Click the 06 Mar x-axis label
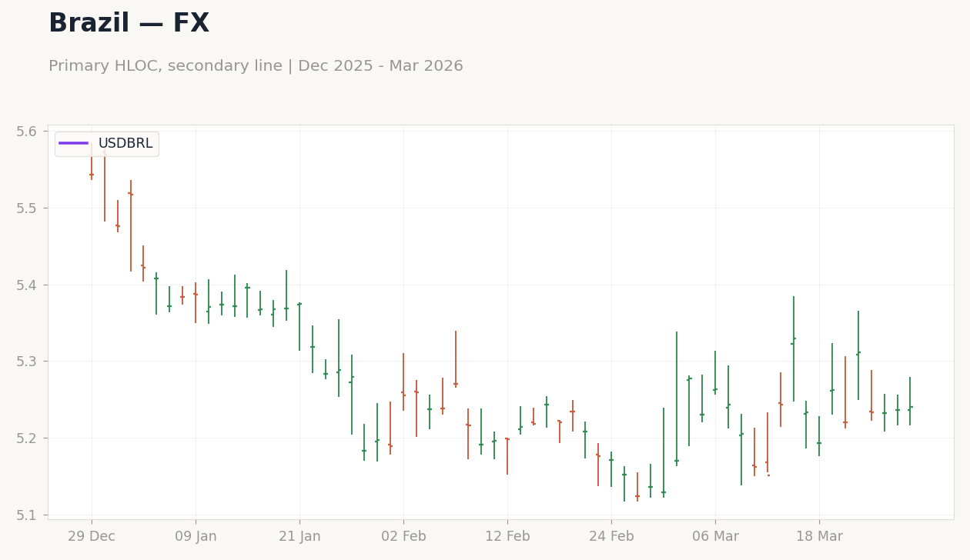The height and width of the screenshot is (560, 970). [x=715, y=537]
